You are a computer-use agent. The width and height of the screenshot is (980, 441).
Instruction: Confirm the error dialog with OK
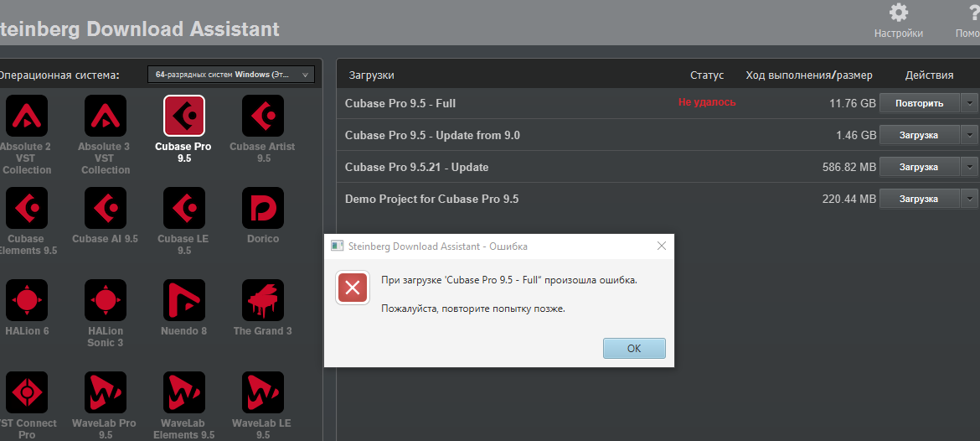click(634, 349)
